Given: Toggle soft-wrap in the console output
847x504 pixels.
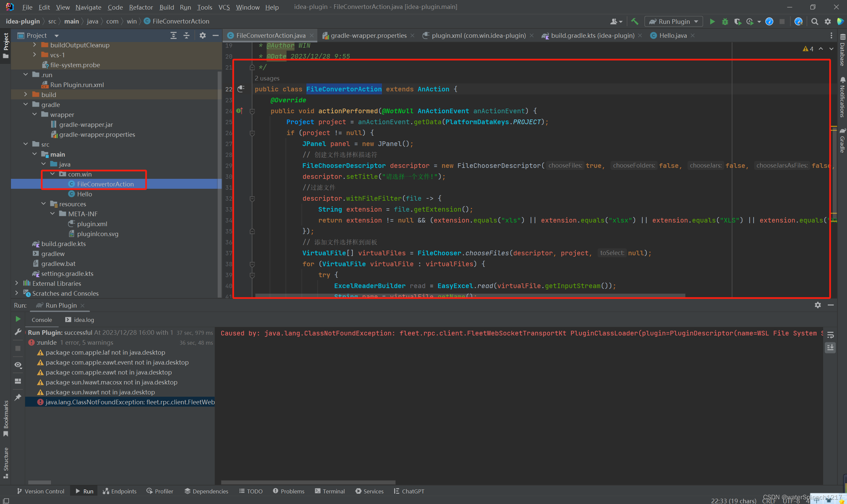Looking at the screenshot, I should (x=830, y=335).
